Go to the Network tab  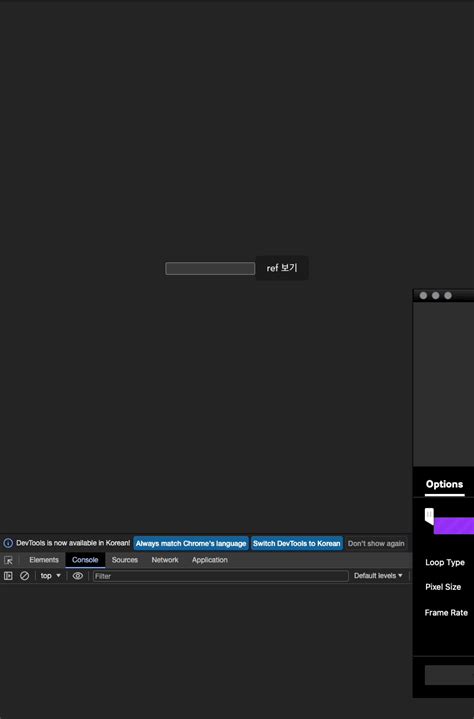coord(165,560)
